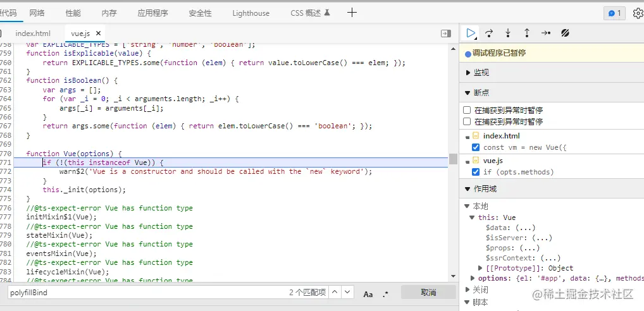Collapse the 本地 local scope
The height and width of the screenshot is (311, 644).
coord(467,206)
